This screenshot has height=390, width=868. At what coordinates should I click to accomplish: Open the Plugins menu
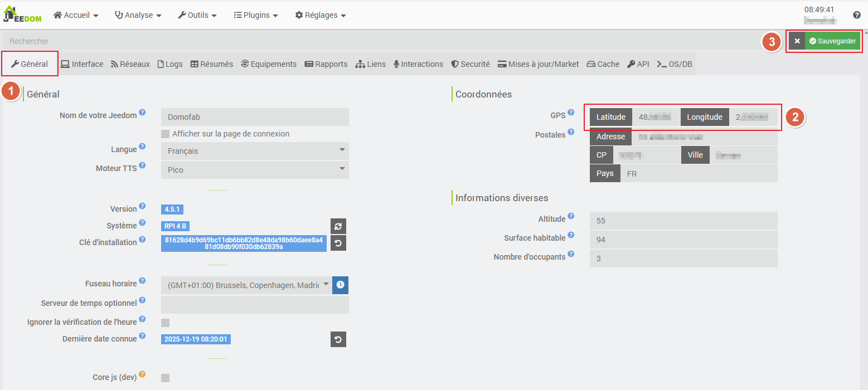(x=255, y=15)
